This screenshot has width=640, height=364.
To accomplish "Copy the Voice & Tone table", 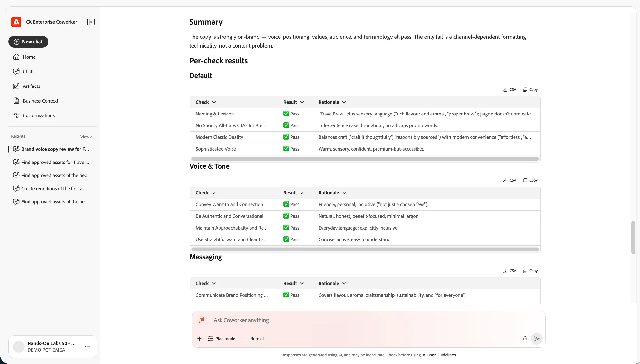I will point(530,180).
